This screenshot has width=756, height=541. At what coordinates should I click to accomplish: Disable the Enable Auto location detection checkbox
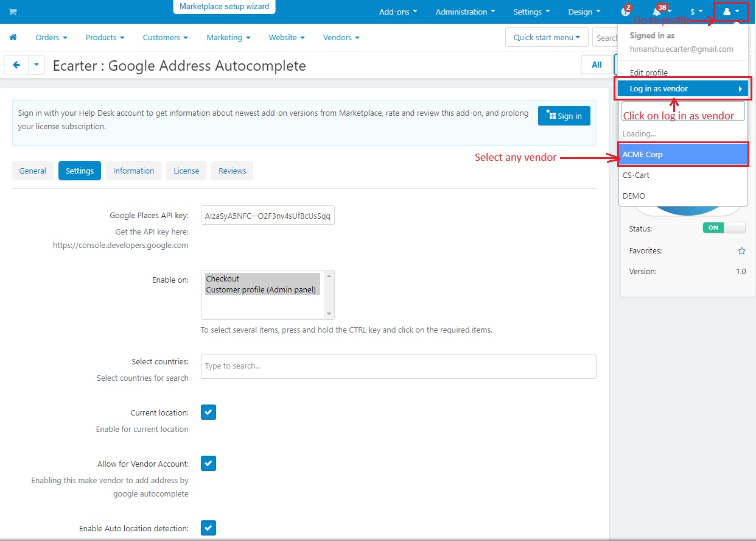pyautogui.click(x=208, y=528)
